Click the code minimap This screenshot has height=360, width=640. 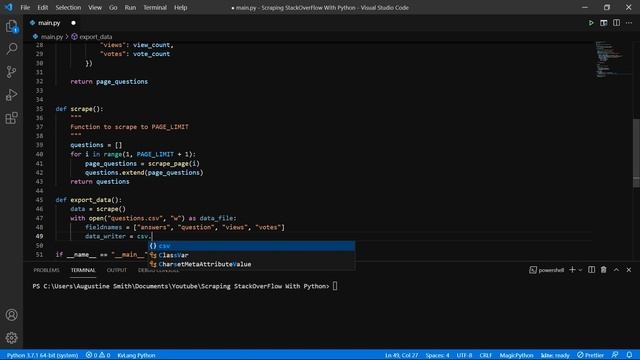612,59
